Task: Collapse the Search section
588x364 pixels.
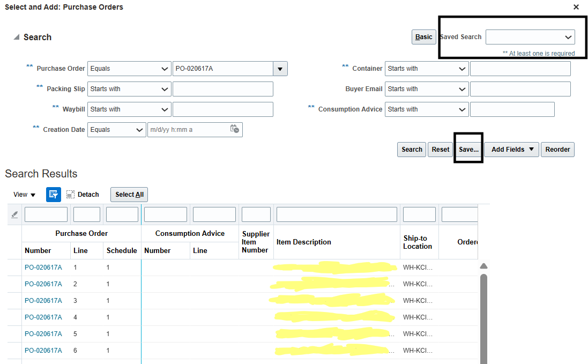Action: click(x=17, y=36)
